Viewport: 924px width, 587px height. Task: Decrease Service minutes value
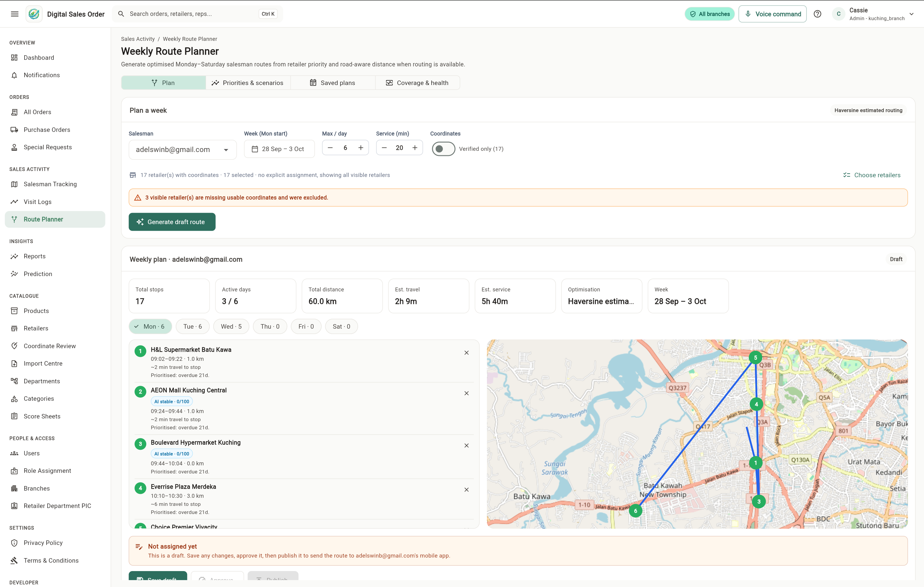click(384, 148)
